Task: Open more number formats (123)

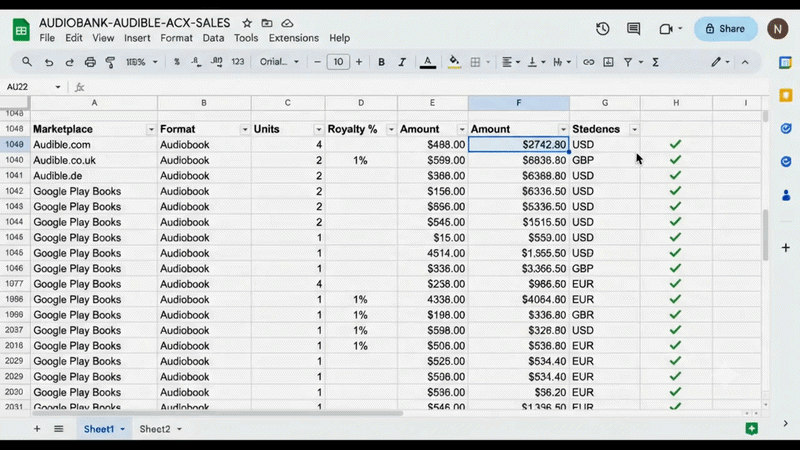Action: click(x=238, y=62)
